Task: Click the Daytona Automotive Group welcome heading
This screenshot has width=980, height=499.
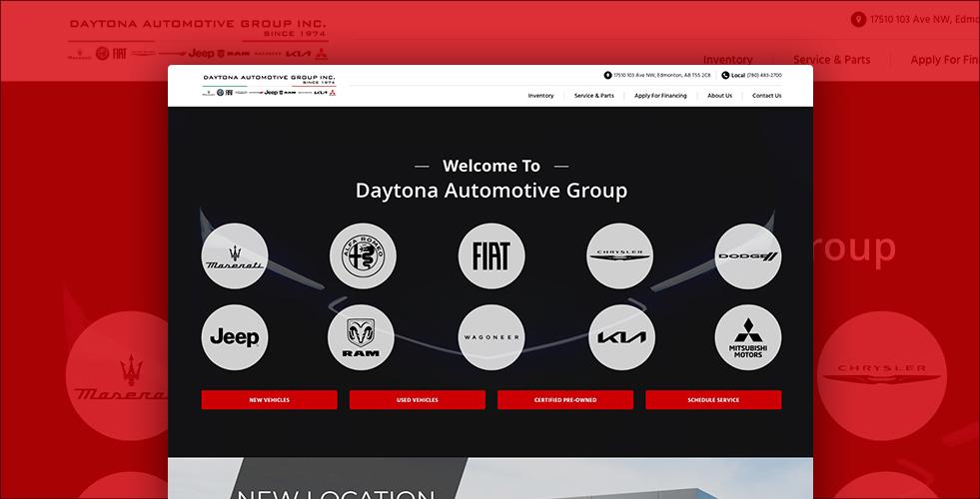Action: (x=491, y=191)
